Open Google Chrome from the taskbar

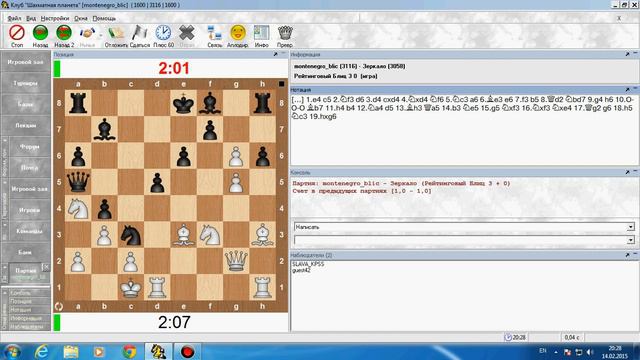pos(129,351)
